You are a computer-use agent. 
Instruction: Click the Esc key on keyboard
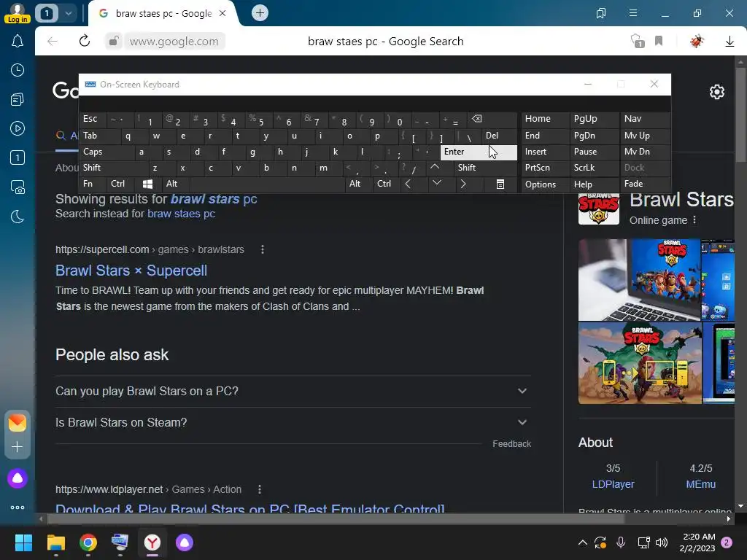pyautogui.click(x=93, y=119)
